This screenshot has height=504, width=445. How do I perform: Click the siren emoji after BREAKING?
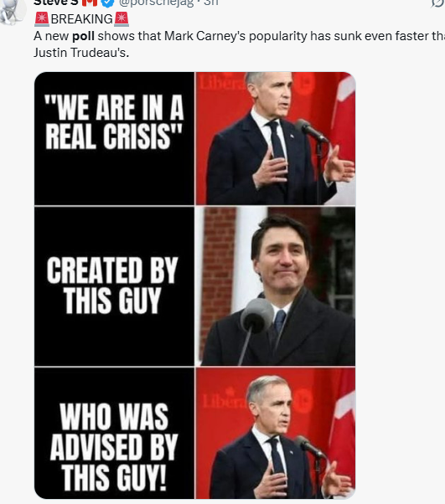click(x=122, y=19)
